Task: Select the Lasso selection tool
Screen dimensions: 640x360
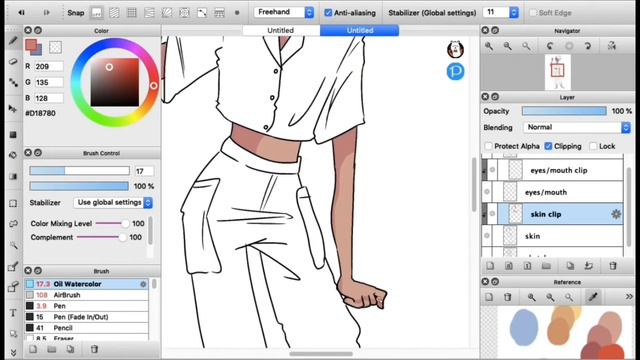Action: click(x=13, y=223)
